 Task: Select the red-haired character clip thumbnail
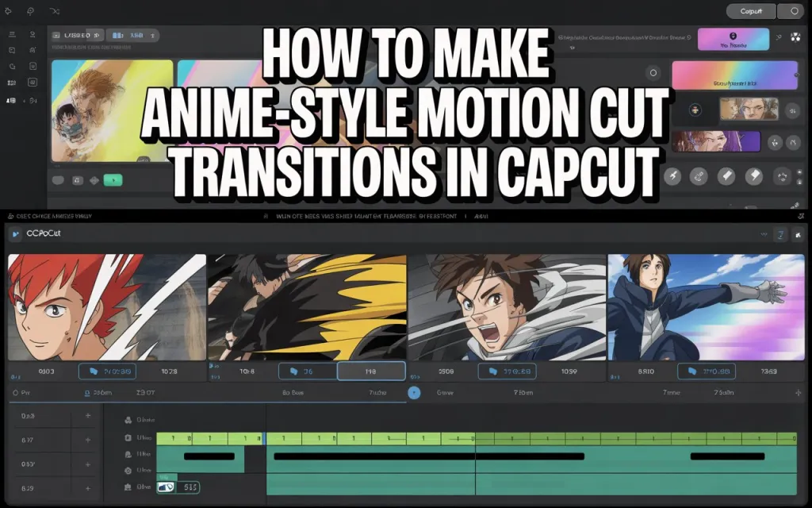click(107, 307)
